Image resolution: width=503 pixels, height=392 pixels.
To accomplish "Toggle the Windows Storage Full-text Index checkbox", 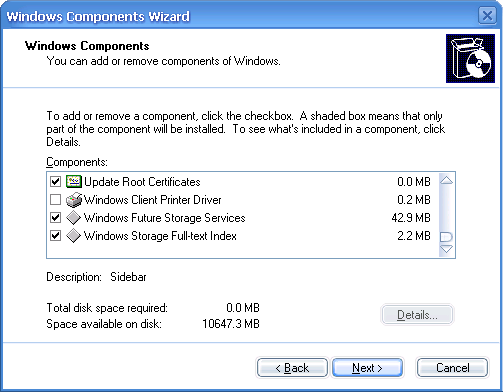I will click(x=55, y=236).
